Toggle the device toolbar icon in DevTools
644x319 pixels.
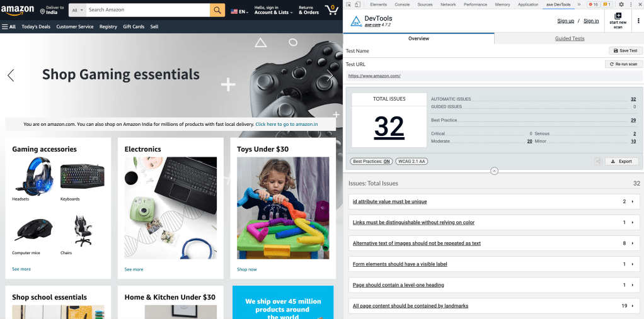(x=358, y=4)
